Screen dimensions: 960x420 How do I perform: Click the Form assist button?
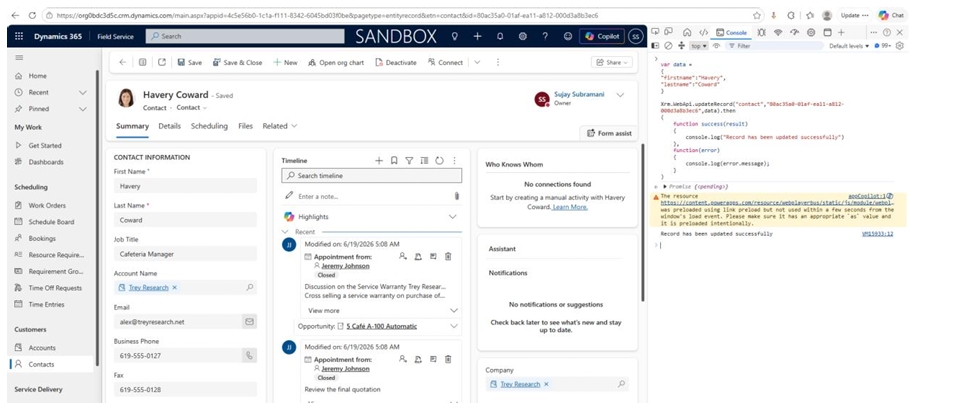(x=609, y=133)
